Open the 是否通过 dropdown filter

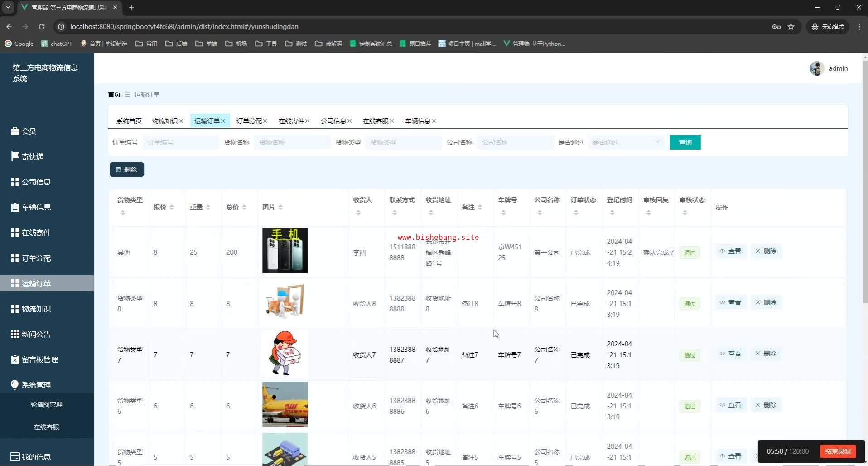point(626,142)
